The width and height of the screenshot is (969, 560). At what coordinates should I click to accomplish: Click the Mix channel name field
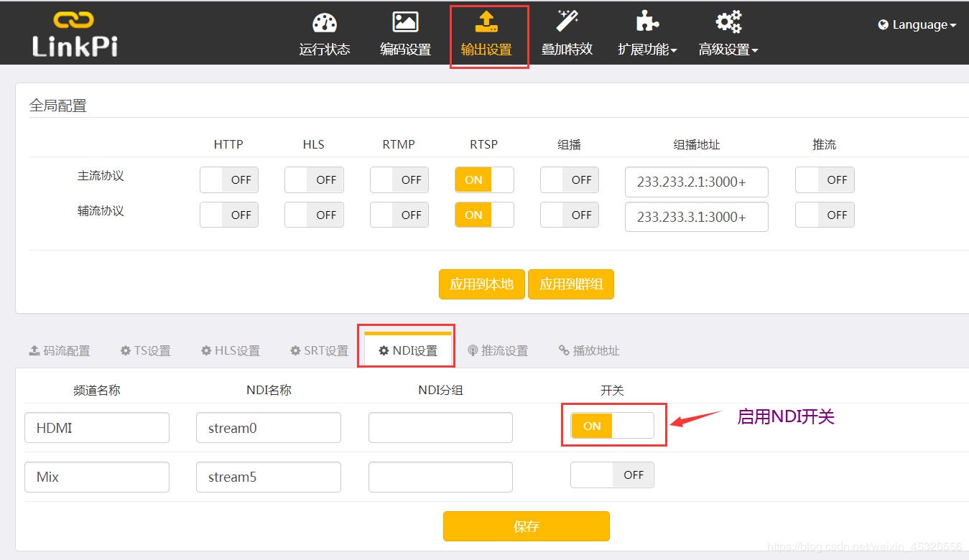[x=97, y=477]
